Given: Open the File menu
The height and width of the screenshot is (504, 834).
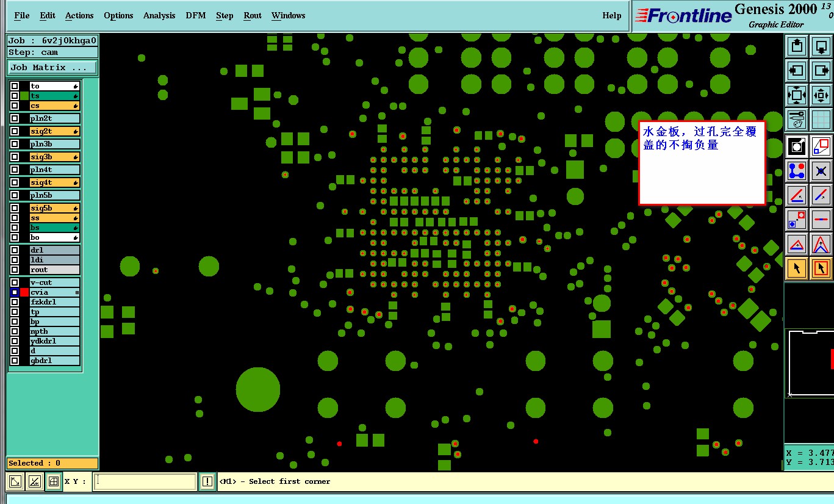Looking at the screenshot, I should 21,15.
